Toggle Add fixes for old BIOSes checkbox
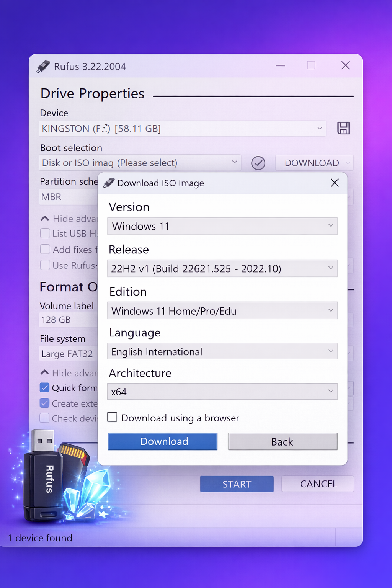Image resolution: width=392 pixels, height=588 pixels. click(x=45, y=250)
